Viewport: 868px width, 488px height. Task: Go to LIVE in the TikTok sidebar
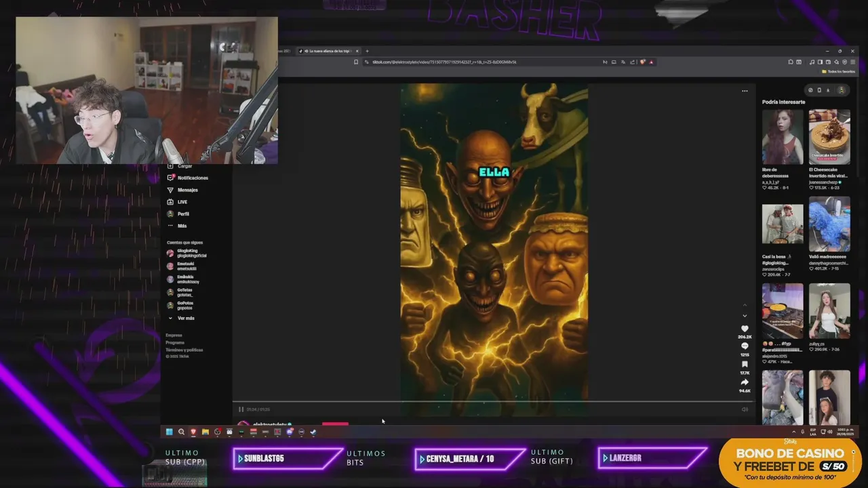[177, 202]
